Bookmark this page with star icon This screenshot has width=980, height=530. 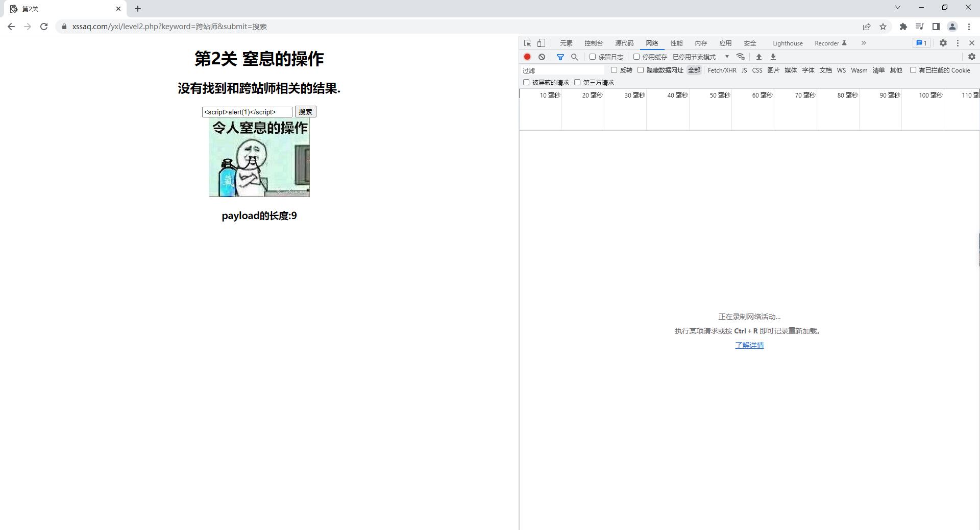[x=883, y=27]
